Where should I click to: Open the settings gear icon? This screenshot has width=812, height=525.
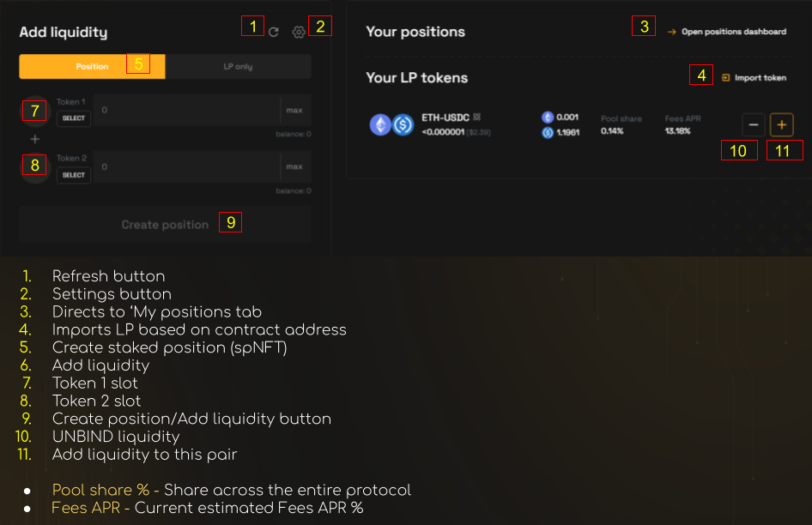[299, 32]
